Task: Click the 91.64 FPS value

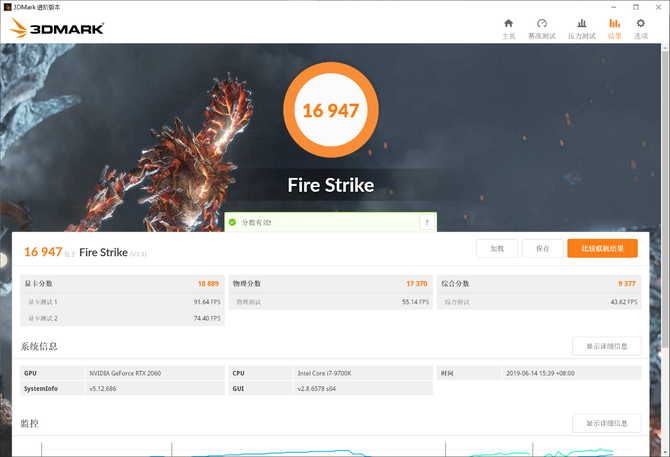Action: coord(207,302)
